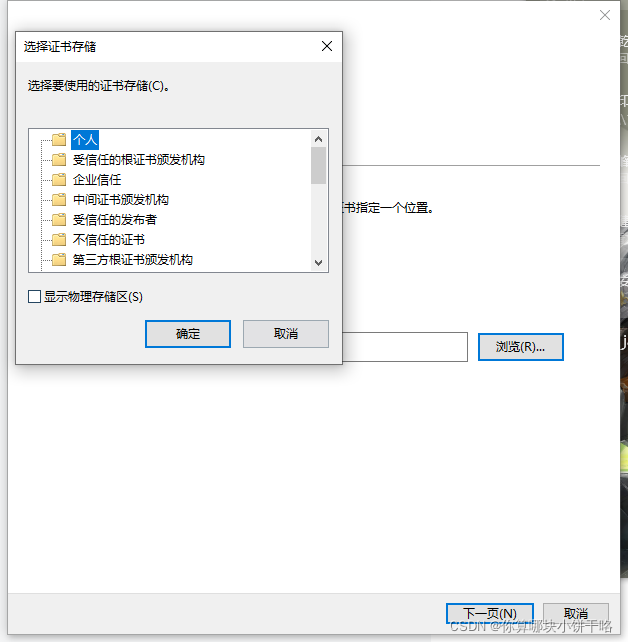Proceed with the 下一页(N) button
Screen dimensions: 628x642
tap(490, 613)
